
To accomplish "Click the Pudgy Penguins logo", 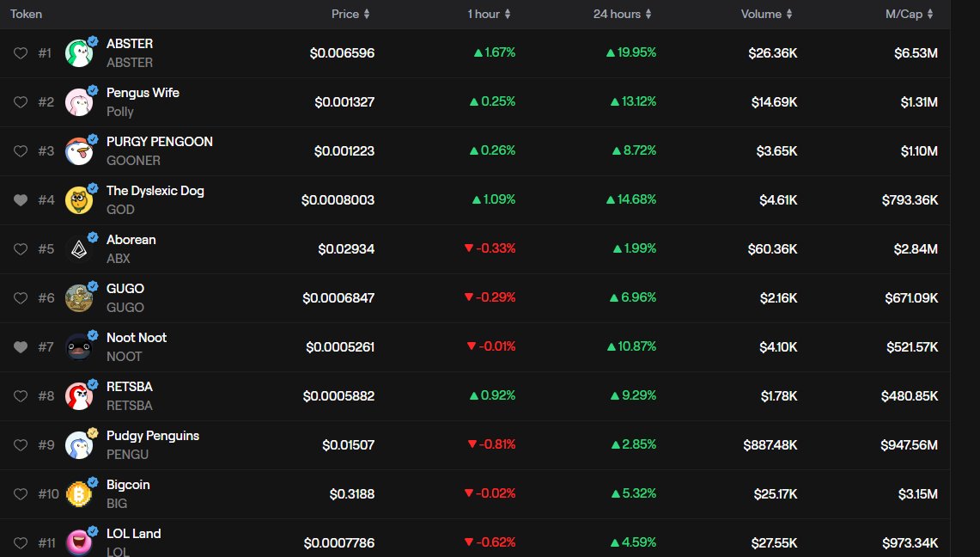I will [x=80, y=445].
